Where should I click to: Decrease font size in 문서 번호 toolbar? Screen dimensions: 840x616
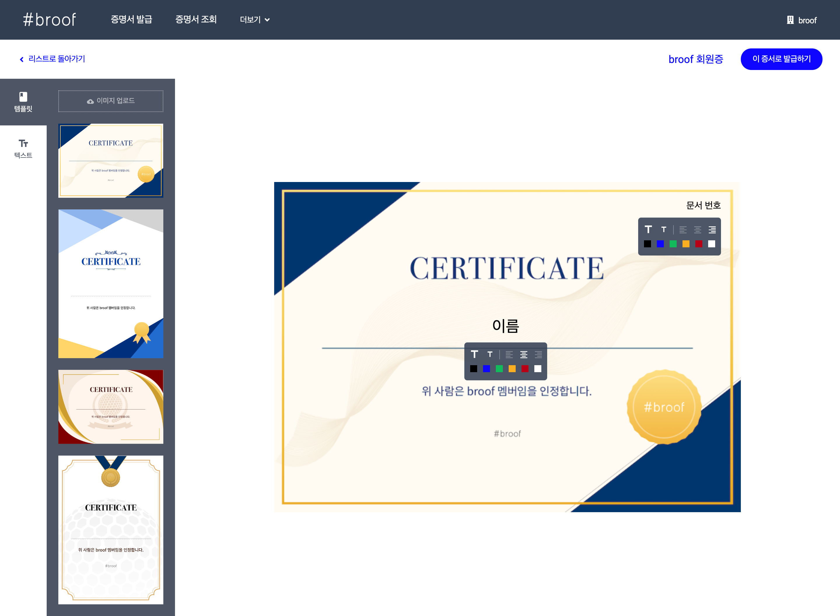pyautogui.click(x=664, y=229)
